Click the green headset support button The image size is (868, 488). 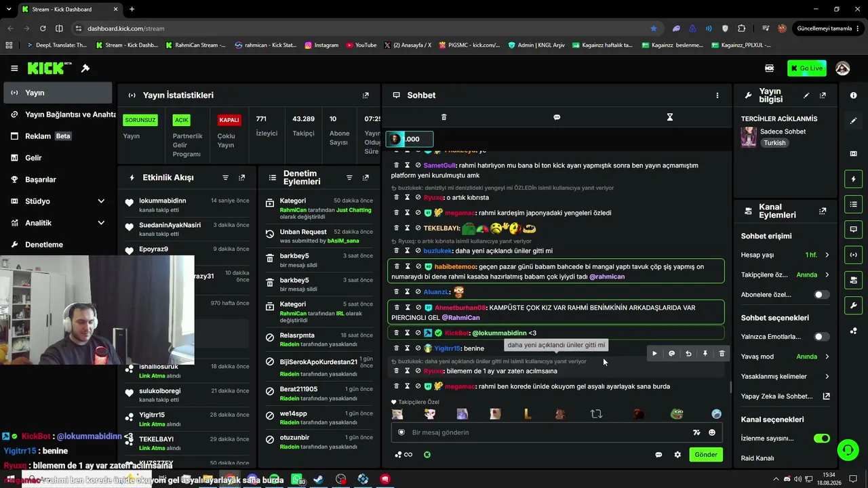point(847,449)
